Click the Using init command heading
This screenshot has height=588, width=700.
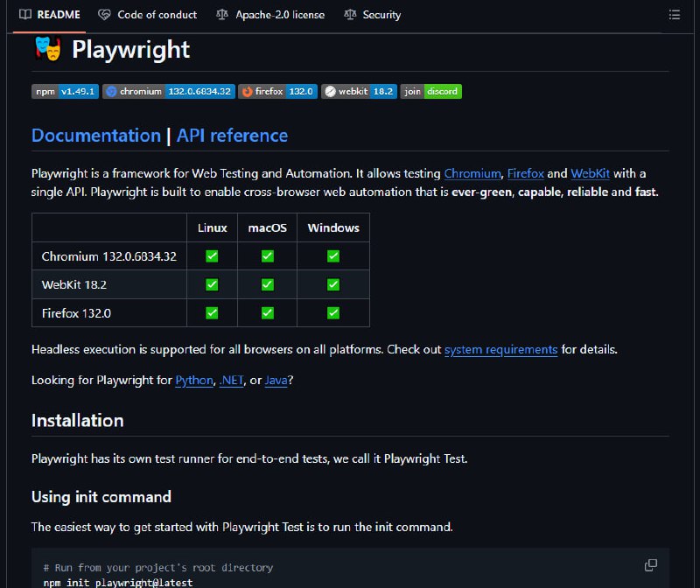101,497
